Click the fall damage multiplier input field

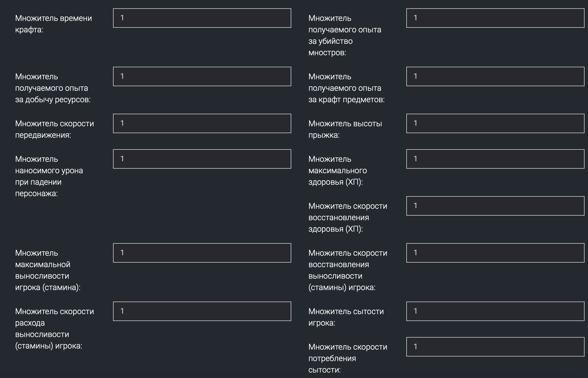click(x=202, y=159)
